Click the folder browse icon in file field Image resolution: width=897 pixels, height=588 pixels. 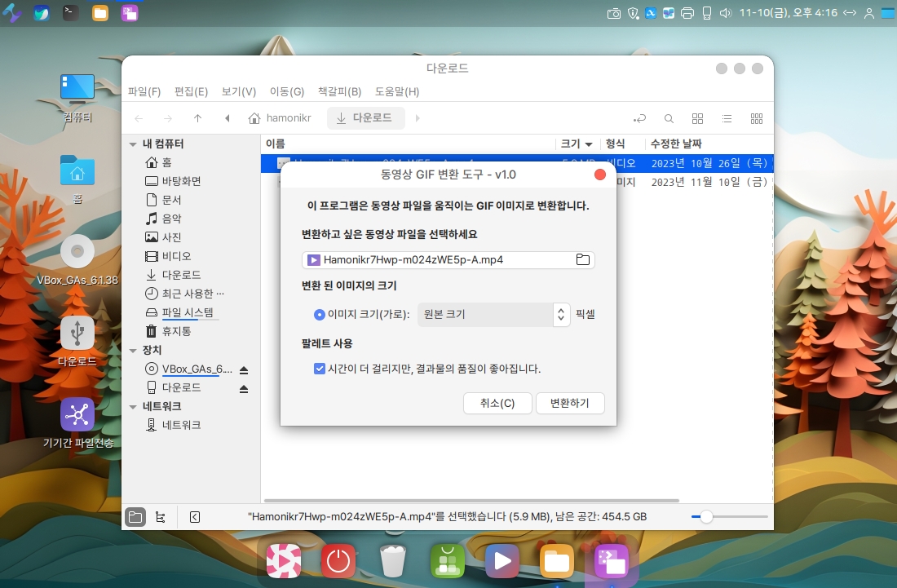pyautogui.click(x=582, y=260)
